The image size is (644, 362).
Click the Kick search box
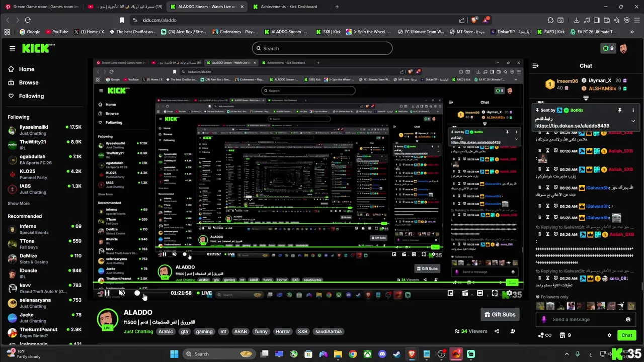coord(322,48)
